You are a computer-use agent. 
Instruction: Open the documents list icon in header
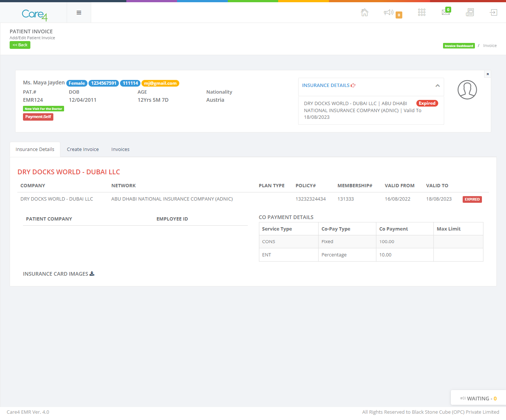coord(470,13)
